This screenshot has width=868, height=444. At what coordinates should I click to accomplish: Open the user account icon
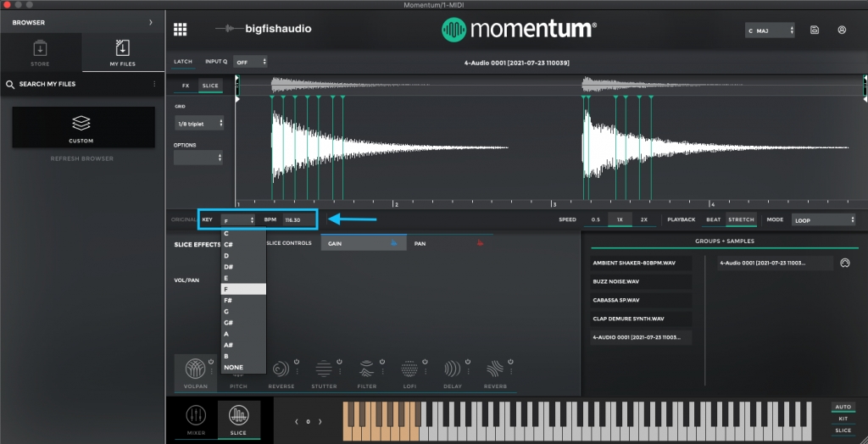[x=842, y=30]
